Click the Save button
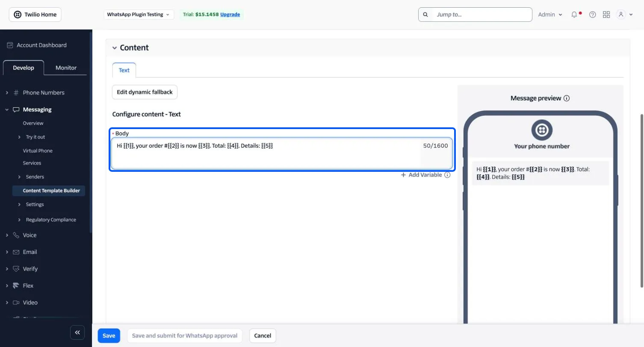Viewport: 644px width, 347px height. click(109, 335)
